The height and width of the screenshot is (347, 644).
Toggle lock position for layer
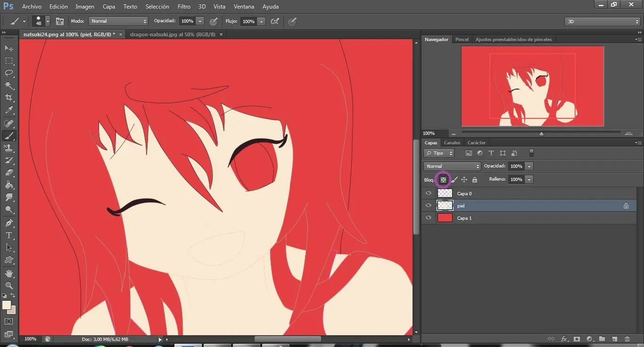(464, 180)
